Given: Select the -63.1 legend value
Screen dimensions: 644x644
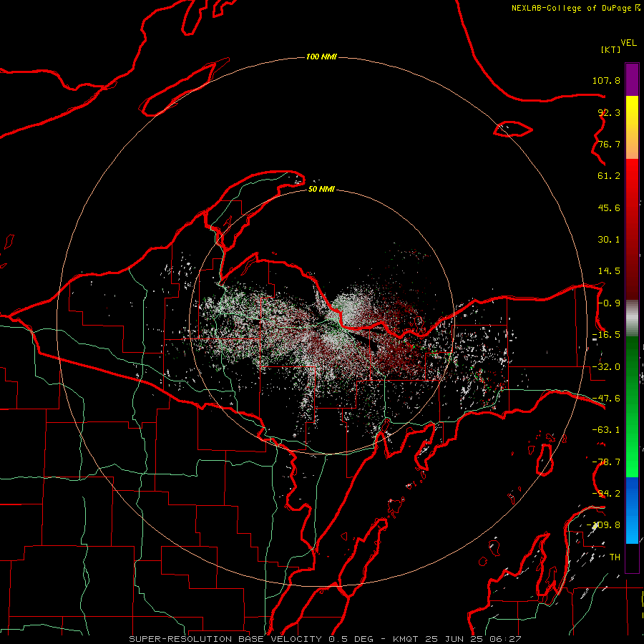Looking at the screenshot, I should (606, 430).
